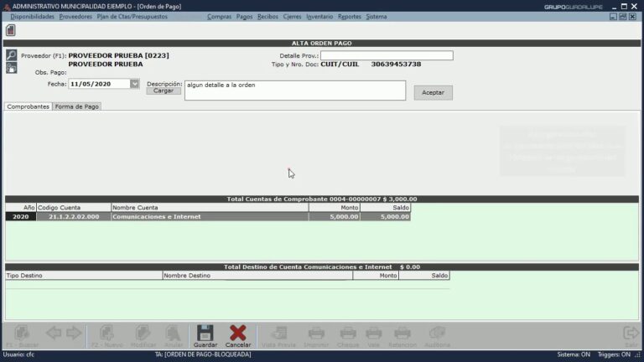Select the 2020 year cell
The width and height of the screenshot is (644, 362).
pos(21,217)
